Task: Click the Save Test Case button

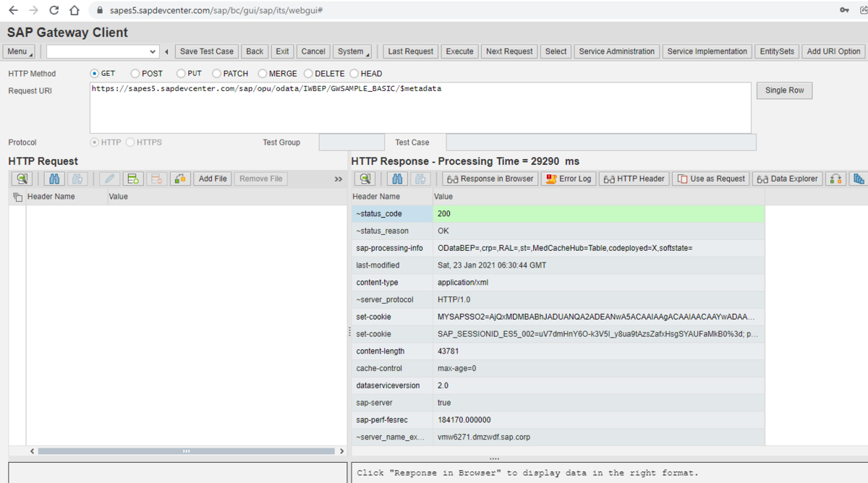Action: click(x=207, y=51)
